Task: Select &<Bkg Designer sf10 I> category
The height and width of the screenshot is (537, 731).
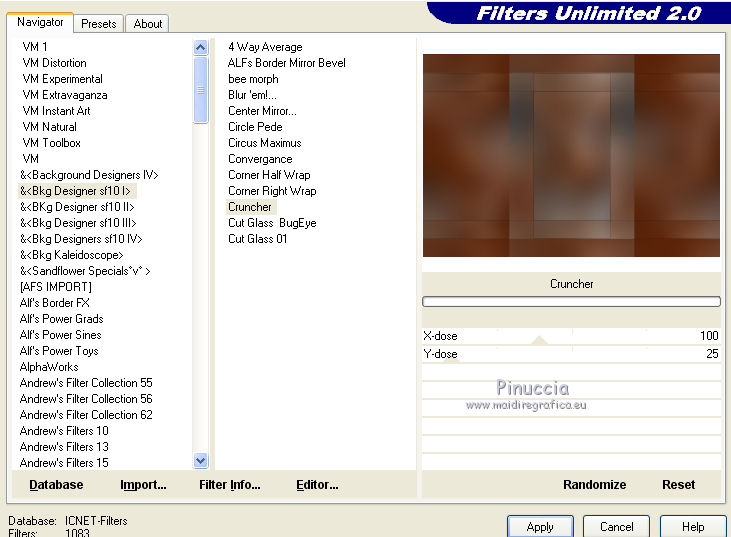Action: click(75, 191)
